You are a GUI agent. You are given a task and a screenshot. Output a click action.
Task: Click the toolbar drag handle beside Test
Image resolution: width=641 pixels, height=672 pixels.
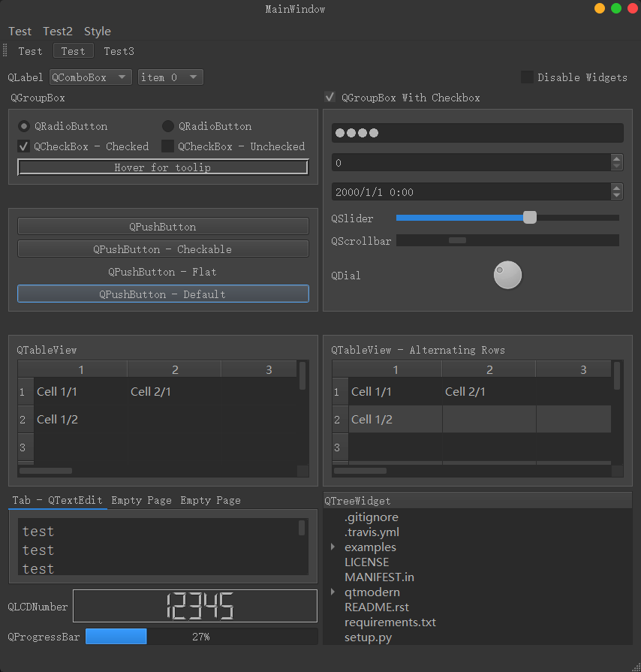pos(5,51)
